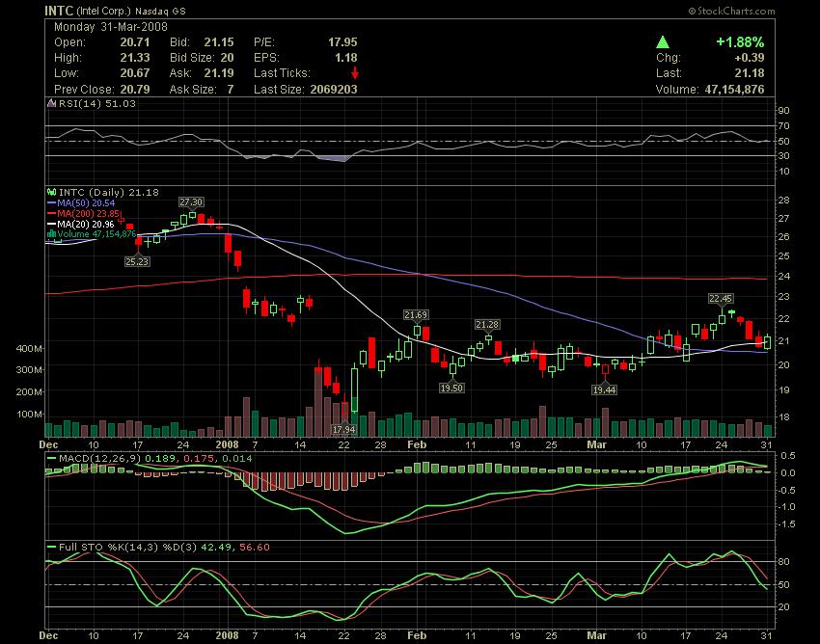The height and width of the screenshot is (644, 820).
Task: Click the stochastic 80 scale label
Action: click(x=783, y=562)
